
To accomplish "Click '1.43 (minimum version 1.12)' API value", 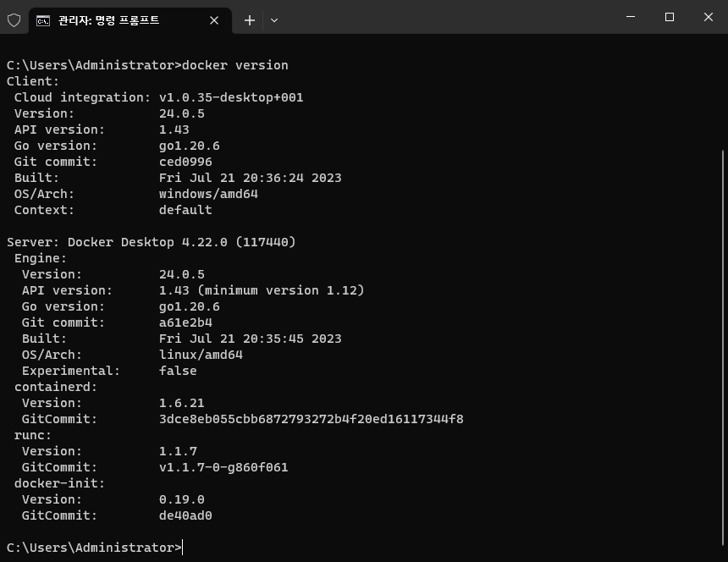I will (262, 290).
